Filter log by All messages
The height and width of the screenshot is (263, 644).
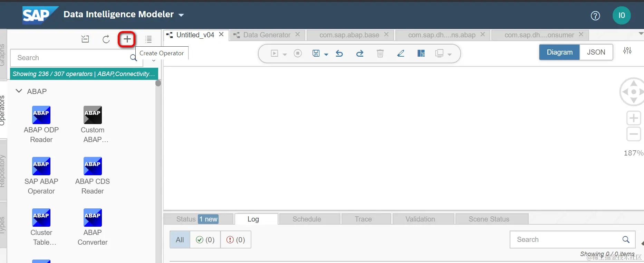pos(180,240)
